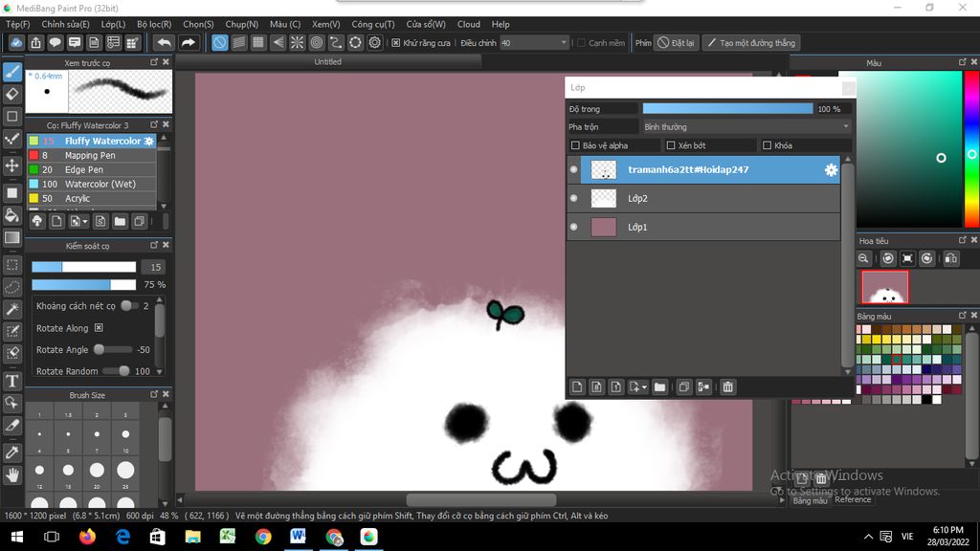Select the Move tool
Viewport: 980px width, 551px height.
click(x=12, y=165)
